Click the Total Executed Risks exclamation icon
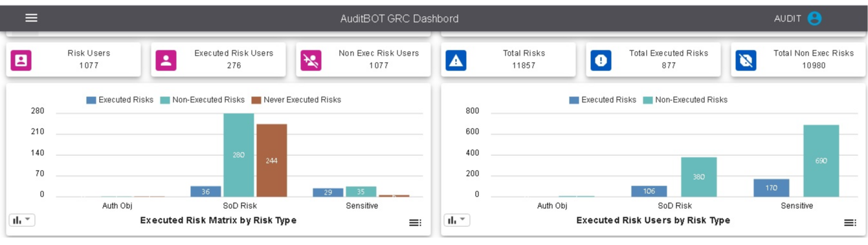The height and width of the screenshot is (245, 868). 601,60
